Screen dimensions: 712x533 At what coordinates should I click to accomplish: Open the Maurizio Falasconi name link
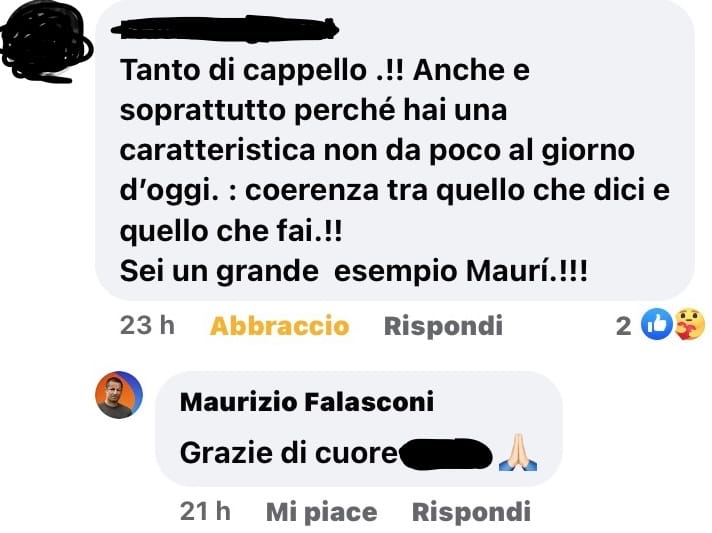(307, 401)
